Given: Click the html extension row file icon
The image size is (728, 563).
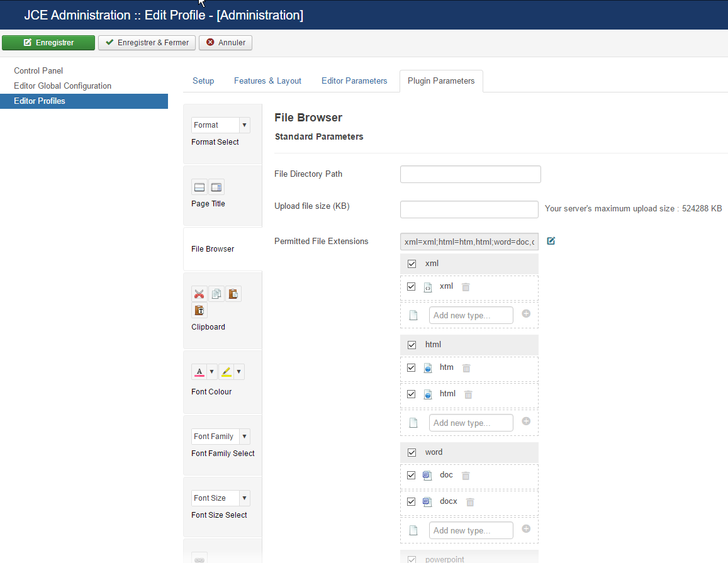Looking at the screenshot, I should point(428,394).
